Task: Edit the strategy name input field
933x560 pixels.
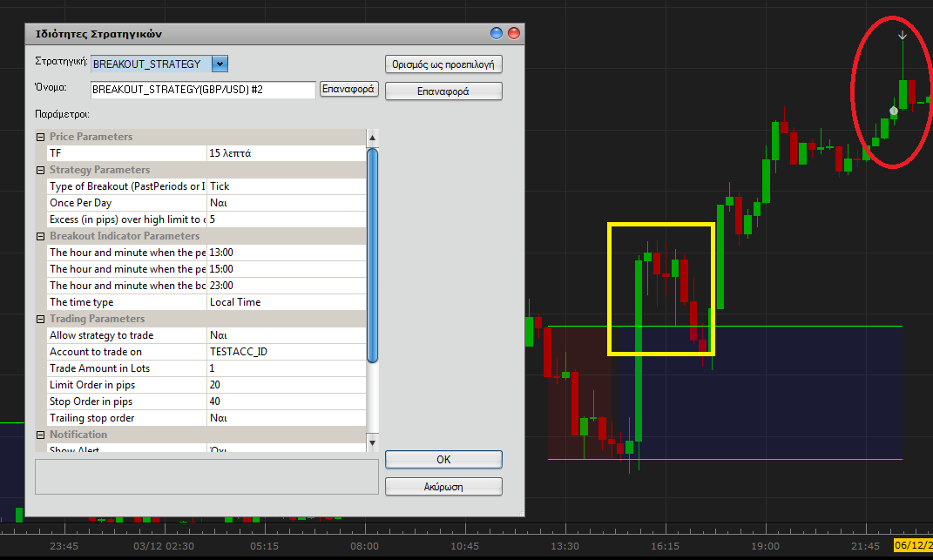Action: pos(203,89)
